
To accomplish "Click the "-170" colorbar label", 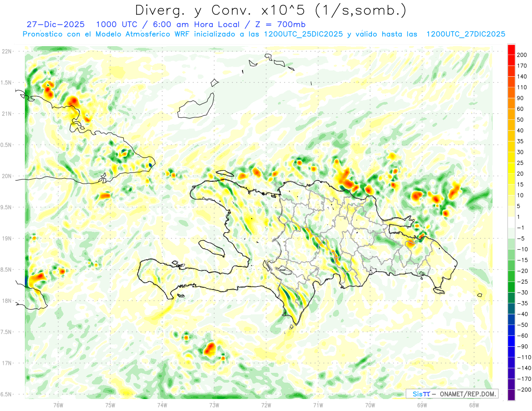I will click(x=524, y=379).
